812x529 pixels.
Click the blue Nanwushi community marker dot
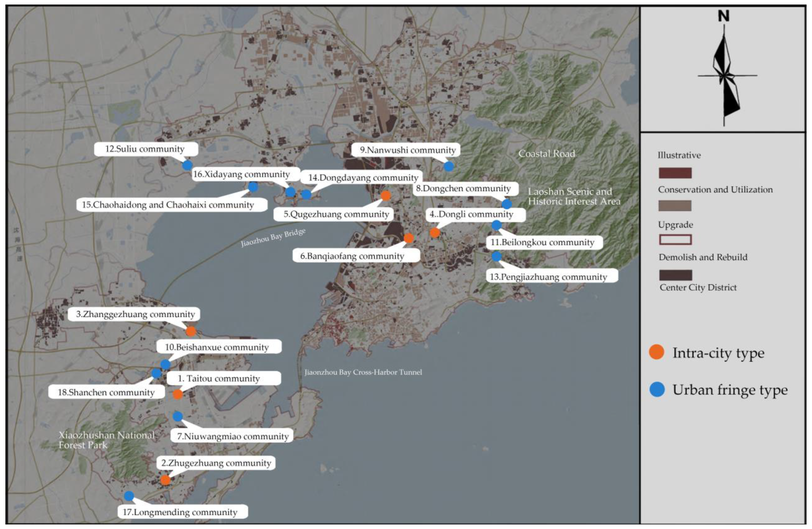point(449,166)
